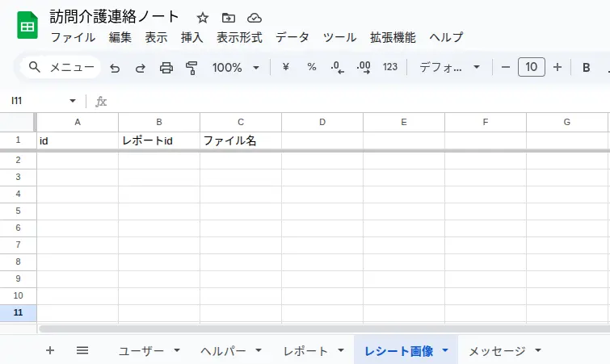Expand the name box dropdown for I11
The image size is (610, 364).
(73, 101)
